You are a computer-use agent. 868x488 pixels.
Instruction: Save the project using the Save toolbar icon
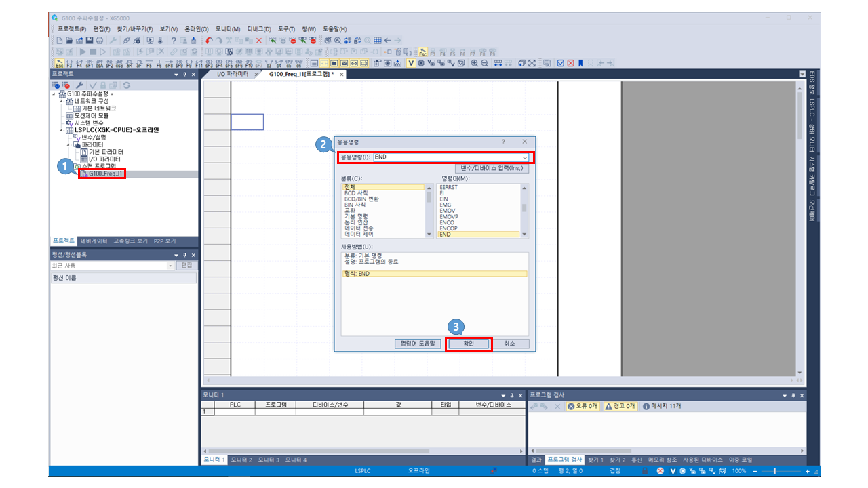pyautogui.click(x=90, y=41)
